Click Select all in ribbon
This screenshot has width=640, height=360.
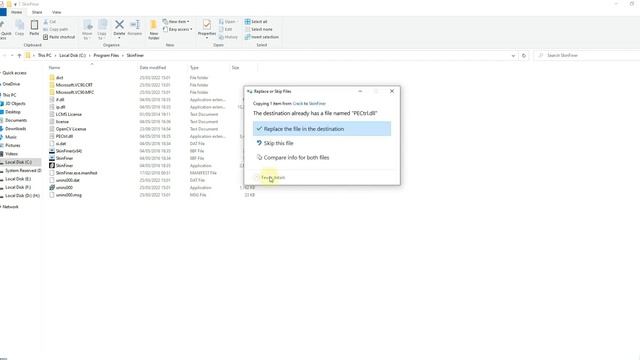click(x=256, y=22)
